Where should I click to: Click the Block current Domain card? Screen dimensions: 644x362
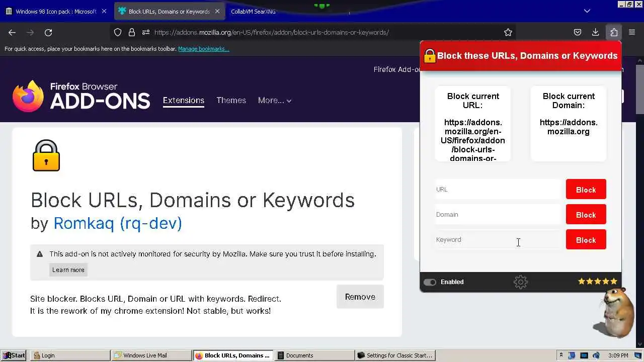click(x=569, y=124)
